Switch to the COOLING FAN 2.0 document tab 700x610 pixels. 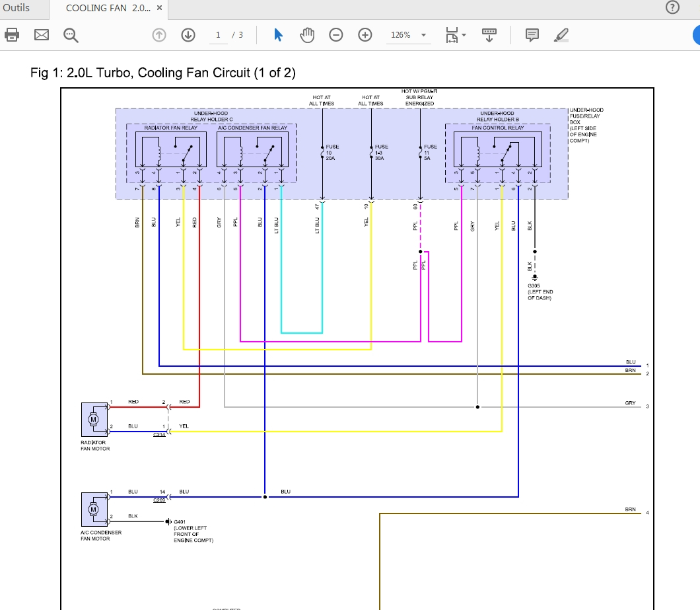(x=108, y=8)
